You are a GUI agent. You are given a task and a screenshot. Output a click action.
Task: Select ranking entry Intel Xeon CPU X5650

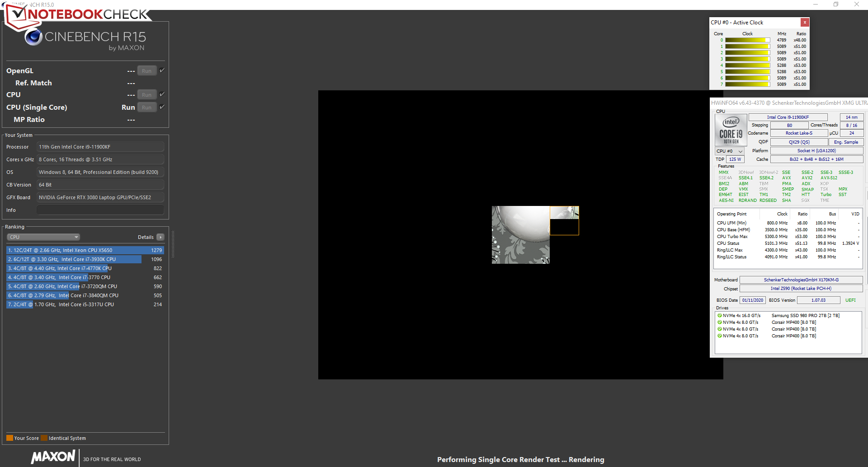[x=85, y=250]
